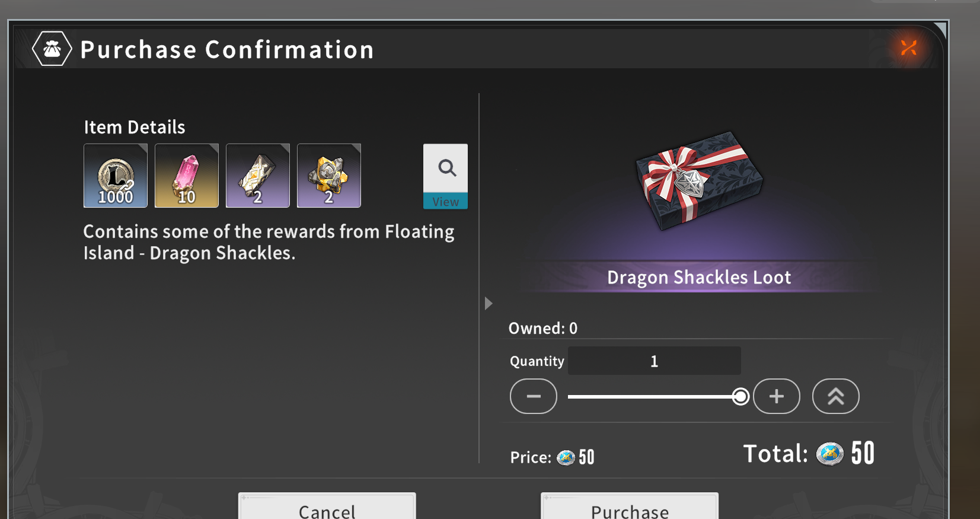Screen dimensions: 980x519
Task: Click the Dragon Shackles Loot name banner
Action: 699,277
